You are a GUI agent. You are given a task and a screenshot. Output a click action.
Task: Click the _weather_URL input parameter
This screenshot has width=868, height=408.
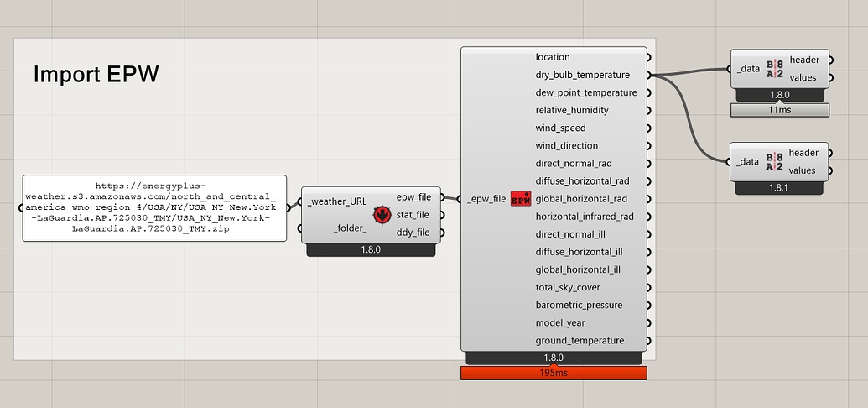point(338,201)
